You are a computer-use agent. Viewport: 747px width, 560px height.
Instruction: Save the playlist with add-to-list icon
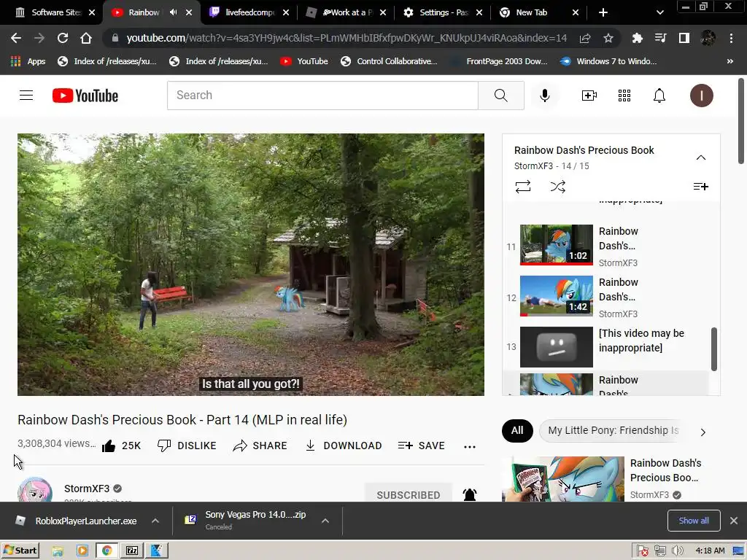(x=700, y=186)
